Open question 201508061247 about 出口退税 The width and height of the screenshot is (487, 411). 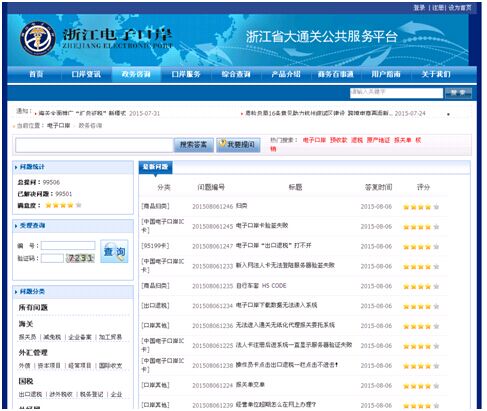click(274, 246)
